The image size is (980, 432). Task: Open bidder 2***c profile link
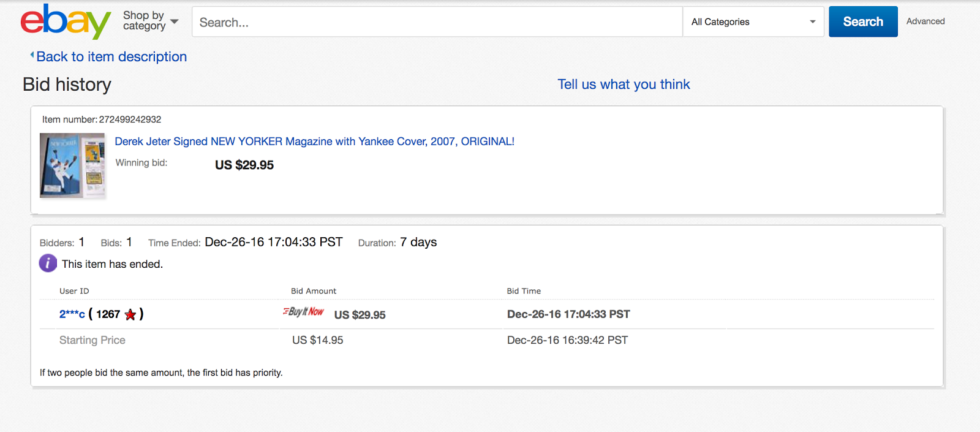72,314
